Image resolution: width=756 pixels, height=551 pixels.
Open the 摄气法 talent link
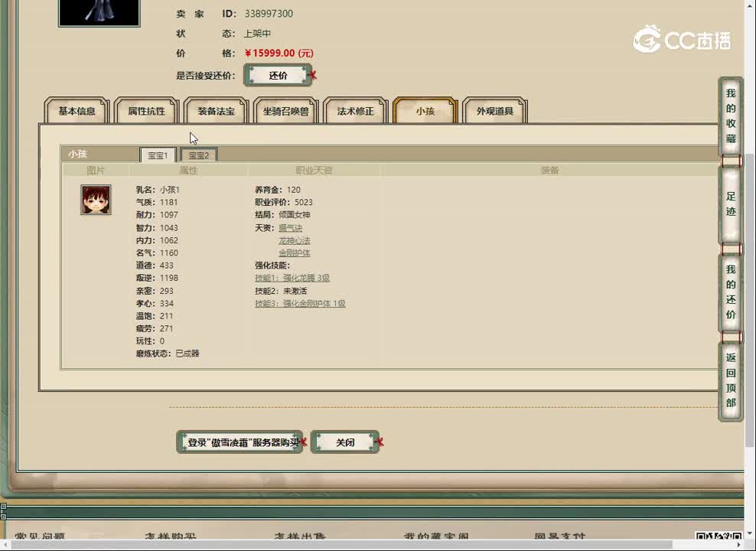[x=290, y=227]
